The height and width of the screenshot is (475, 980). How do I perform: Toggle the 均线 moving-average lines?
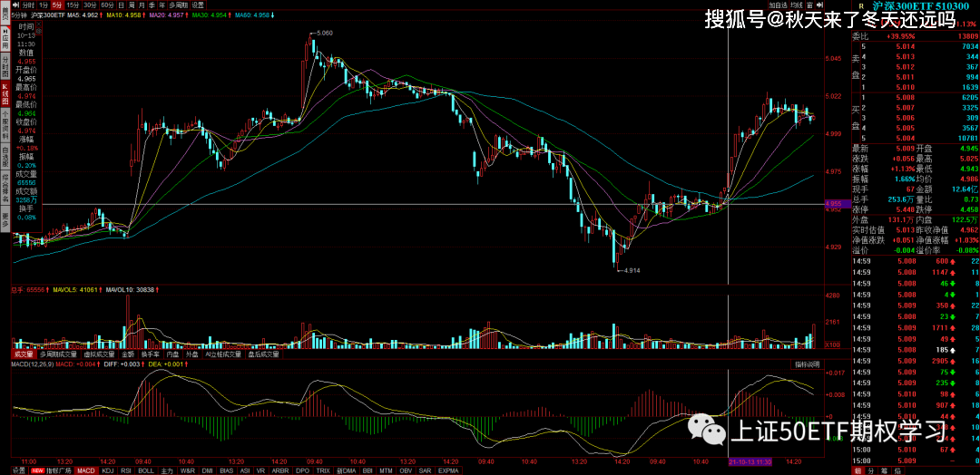point(797,5)
